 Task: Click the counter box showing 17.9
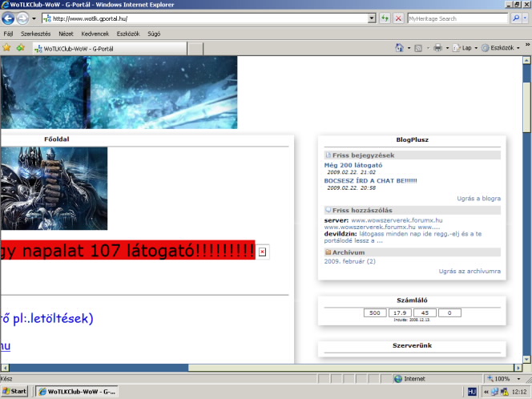[x=400, y=312]
